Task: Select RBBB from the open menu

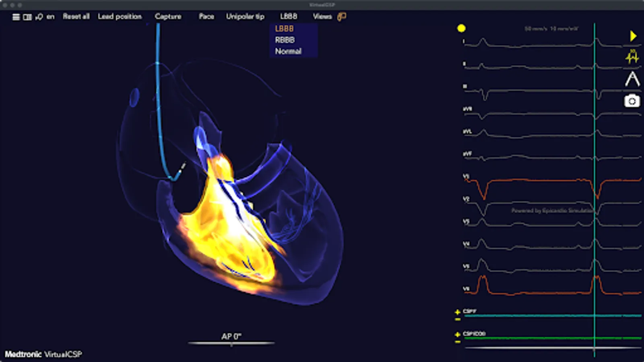Action: [x=285, y=39]
